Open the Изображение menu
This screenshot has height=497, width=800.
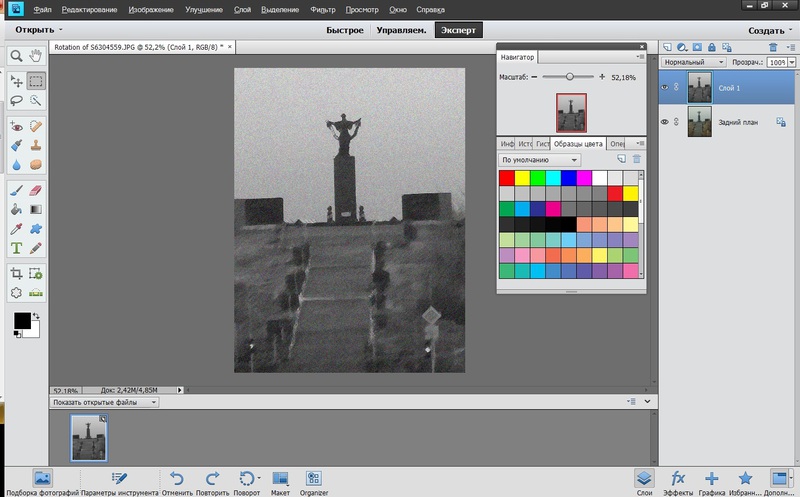[151, 10]
